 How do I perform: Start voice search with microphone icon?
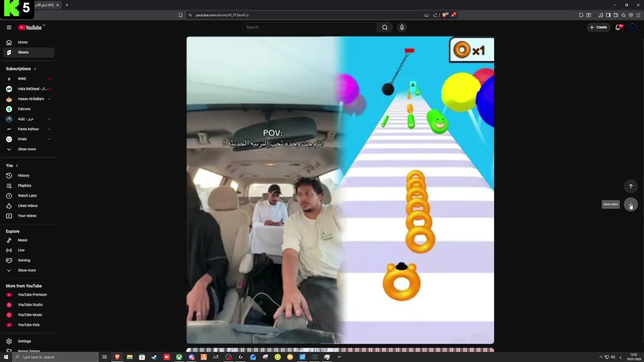click(401, 27)
